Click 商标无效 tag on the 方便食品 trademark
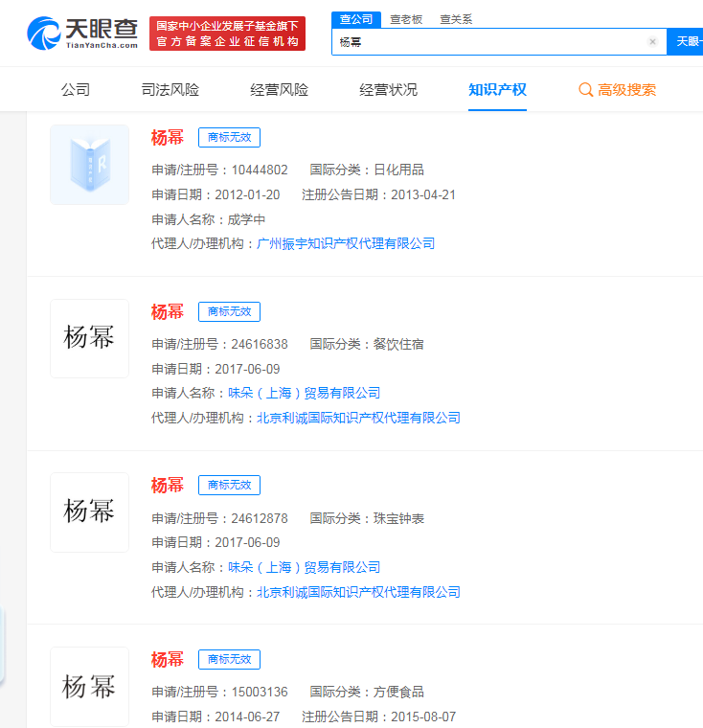Image resolution: width=703 pixels, height=728 pixels. [229, 659]
